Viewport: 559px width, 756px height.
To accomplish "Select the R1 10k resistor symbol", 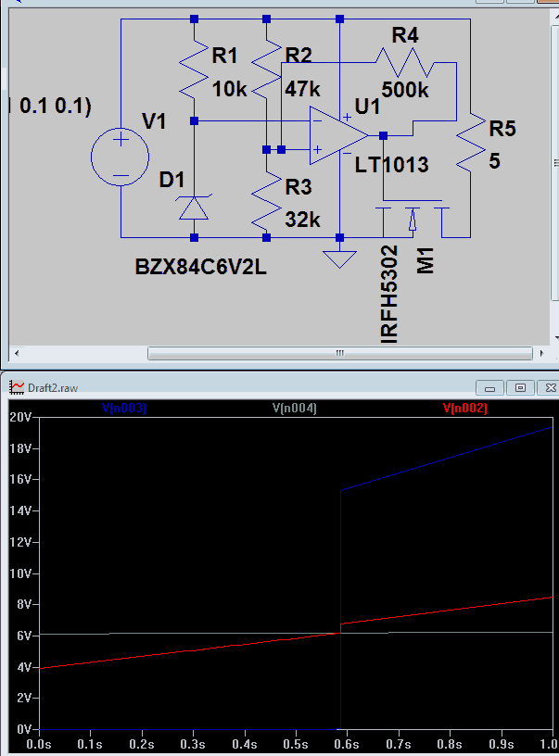I will click(194, 70).
